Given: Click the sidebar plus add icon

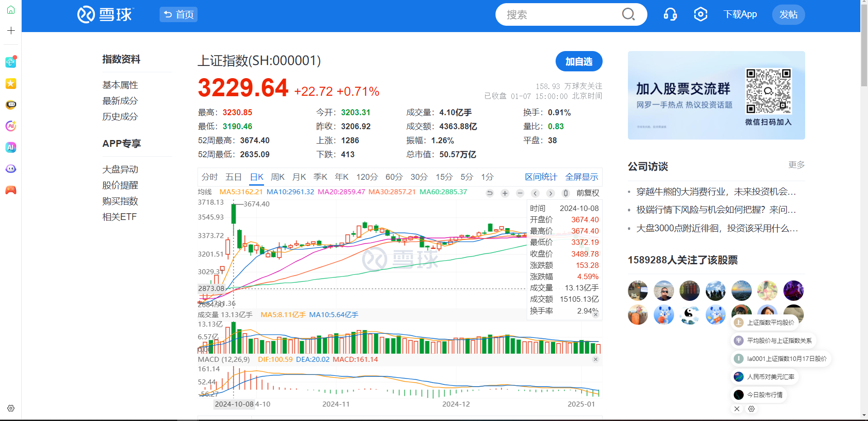Looking at the screenshot, I should [11, 30].
